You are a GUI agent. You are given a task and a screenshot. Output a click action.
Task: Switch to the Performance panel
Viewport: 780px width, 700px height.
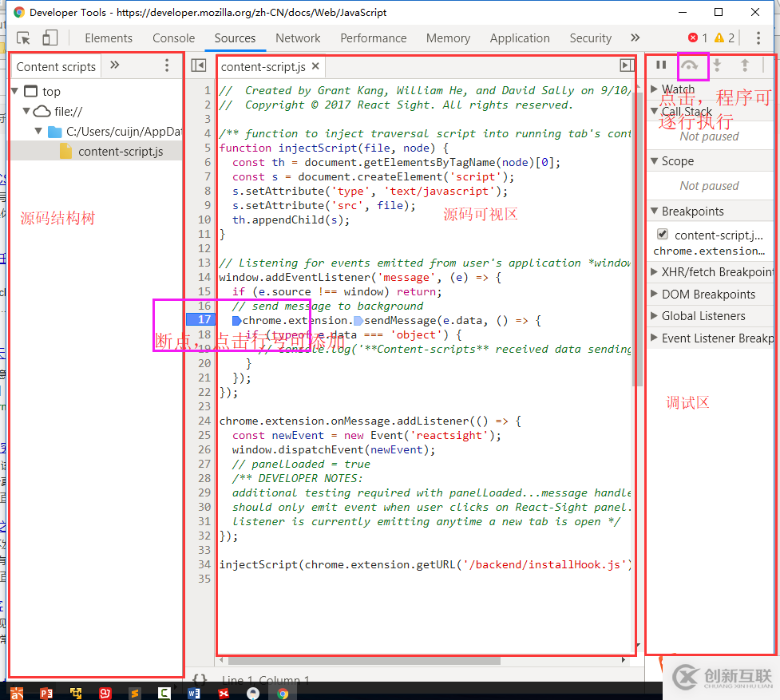tap(374, 38)
